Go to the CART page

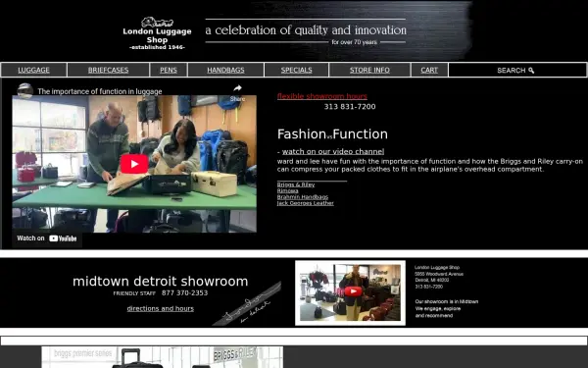tap(429, 70)
